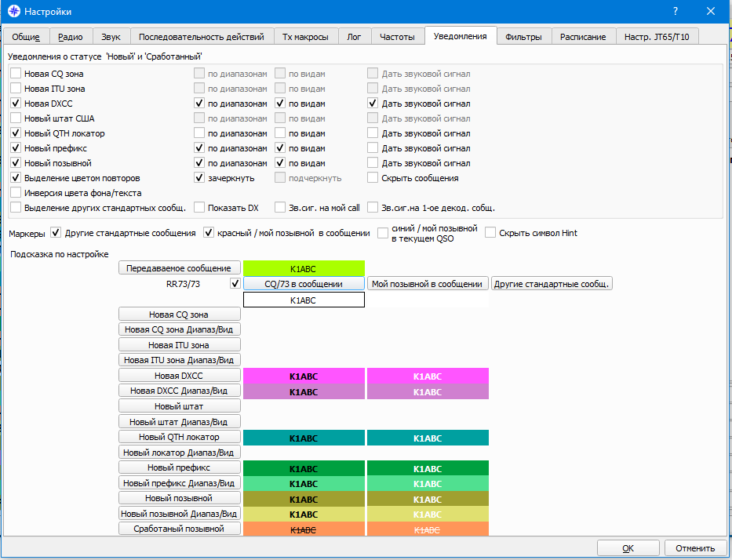Enable Показать DX checkbox

click(x=199, y=208)
